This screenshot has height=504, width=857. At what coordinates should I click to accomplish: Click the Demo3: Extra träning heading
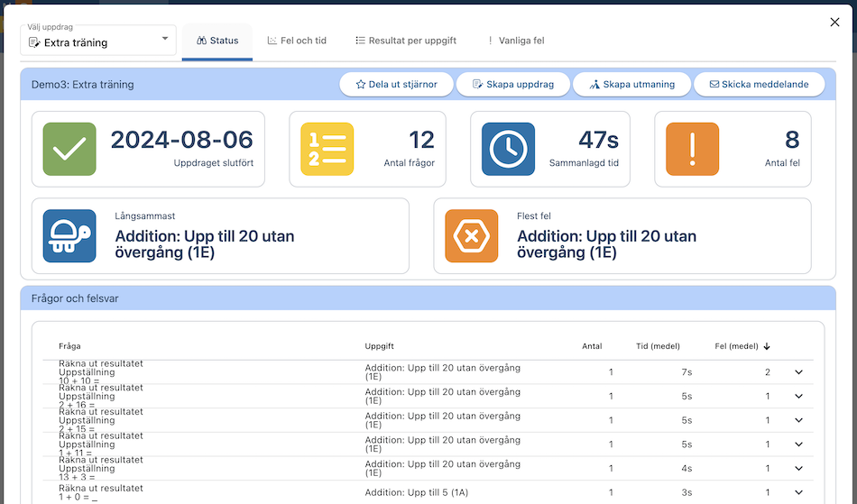pyautogui.click(x=82, y=85)
